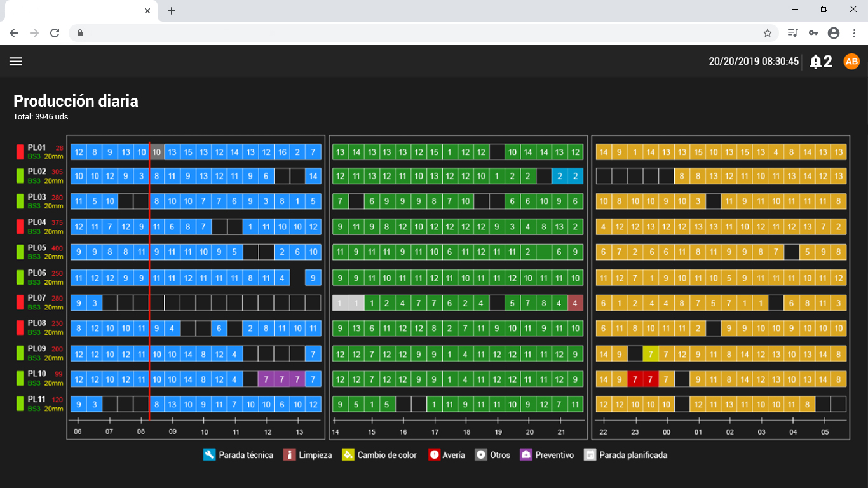Click the Otros gray legend icon
Viewport: 868px width, 488px height.
tap(481, 455)
